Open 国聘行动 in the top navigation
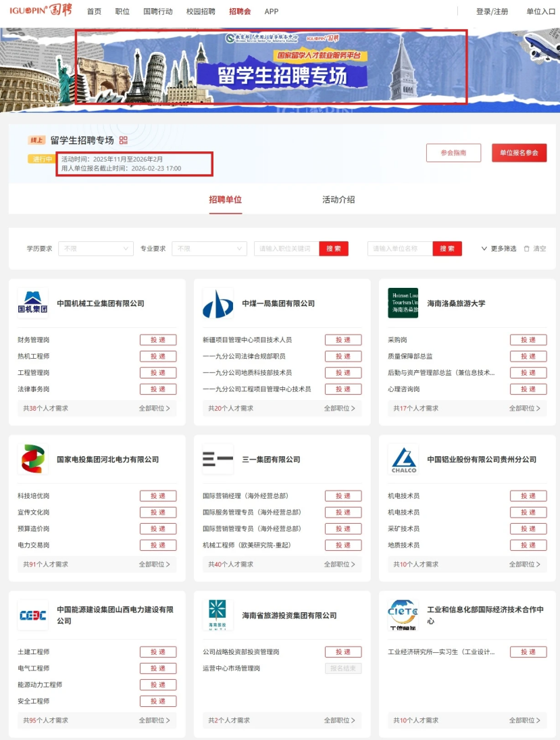Screen dimensions: 560x740 158,11
